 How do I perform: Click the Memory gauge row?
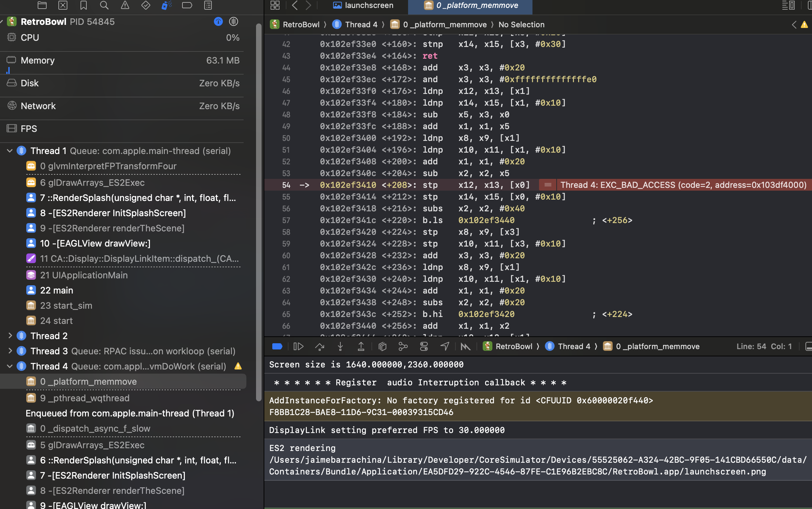123,61
